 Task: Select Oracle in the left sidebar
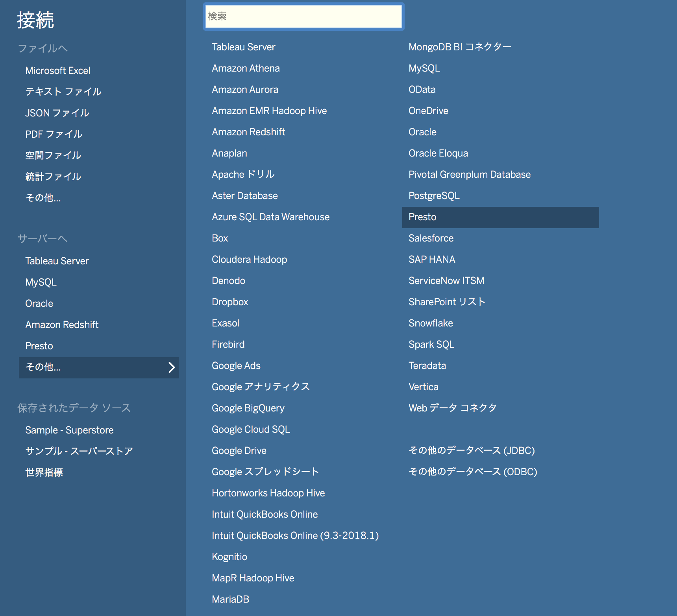click(39, 304)
